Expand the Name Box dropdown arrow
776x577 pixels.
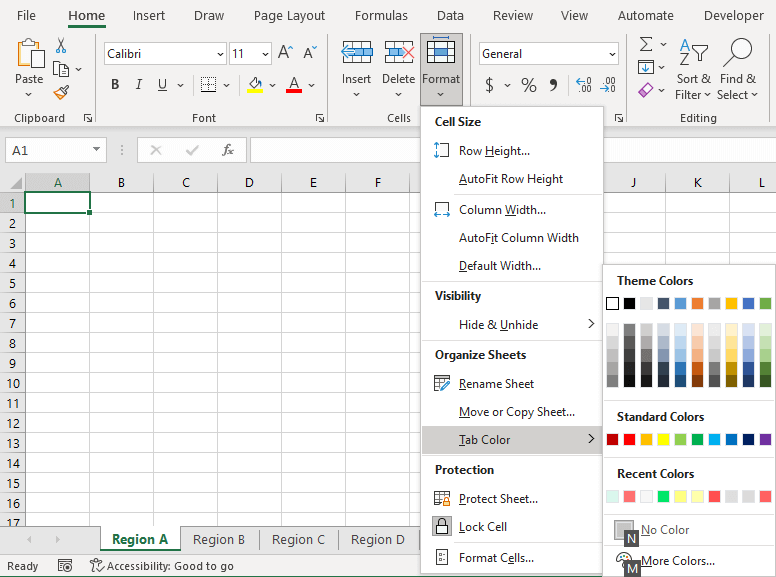(x=97, y=149)
